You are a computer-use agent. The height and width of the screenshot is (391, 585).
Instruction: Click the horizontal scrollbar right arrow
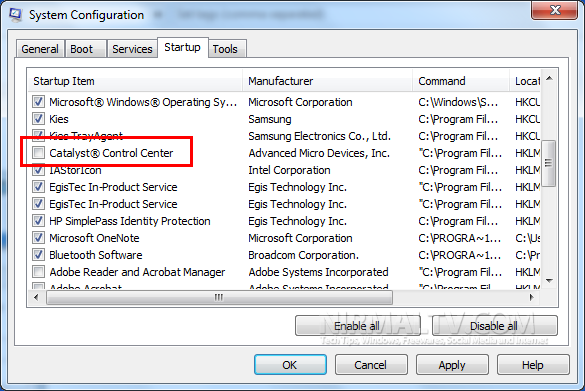click(532, 297)
